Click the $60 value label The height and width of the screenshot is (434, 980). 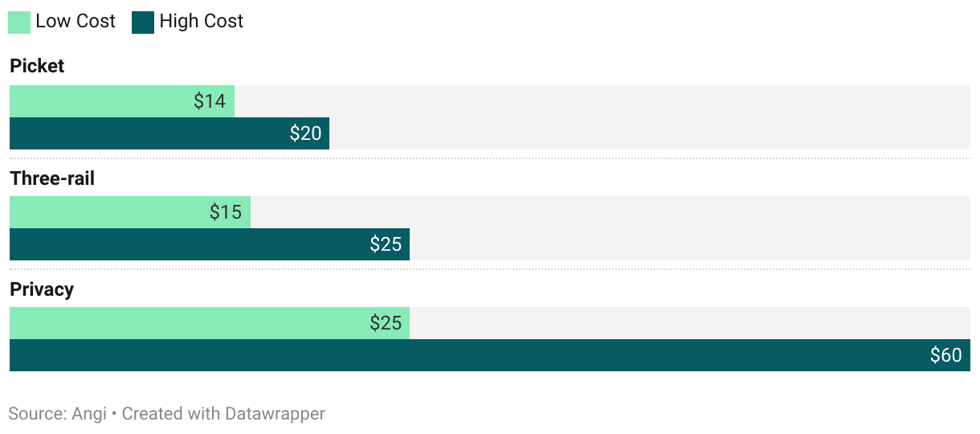[x=946, y=355]
